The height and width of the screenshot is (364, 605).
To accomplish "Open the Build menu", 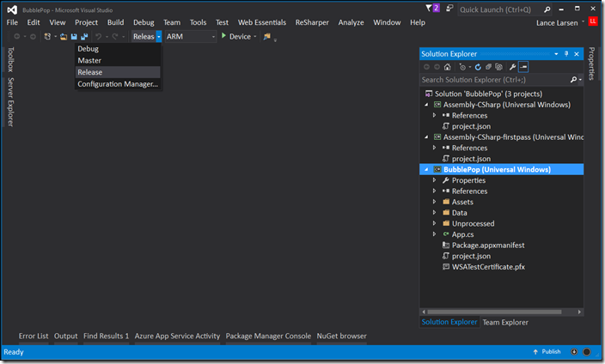I will [x=115, y=22].
